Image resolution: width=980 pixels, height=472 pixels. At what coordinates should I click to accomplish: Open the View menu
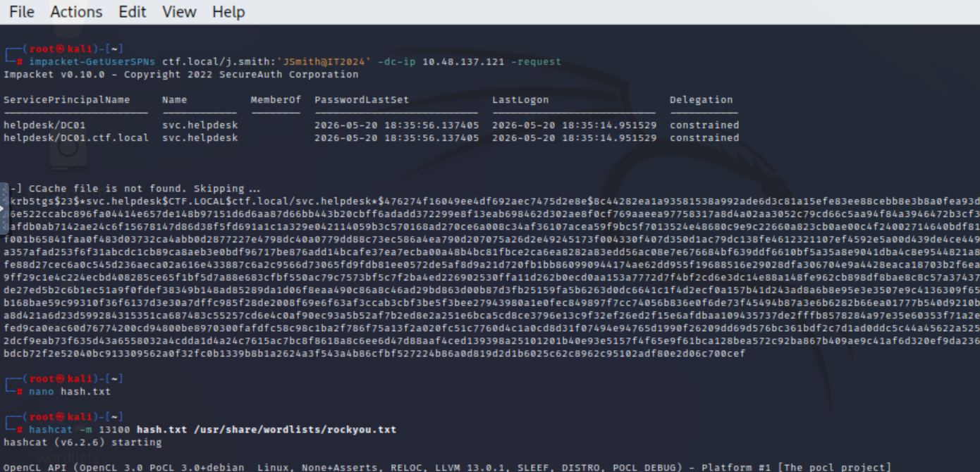(179, 12)
